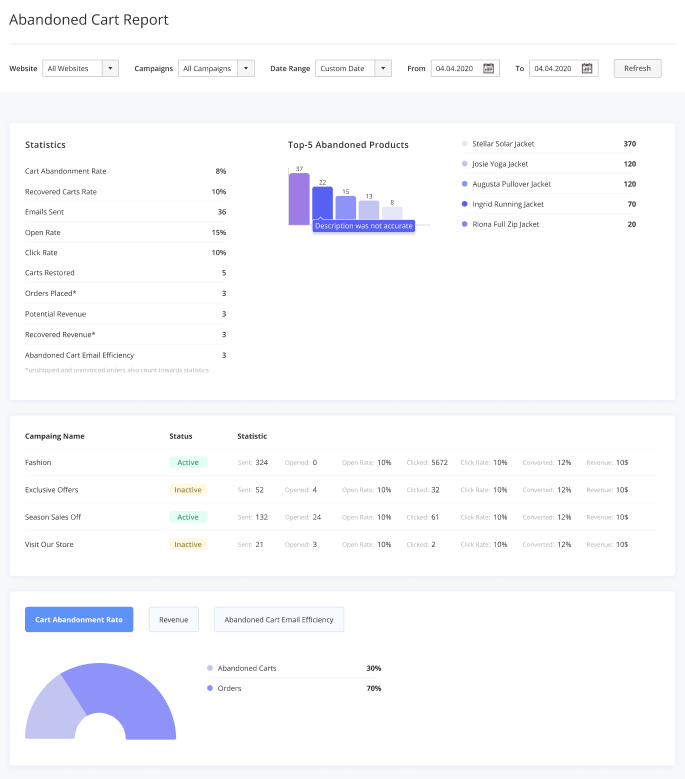Image resolution: width=685 pixels, height=779 pixels.
Task: Click the Stellar Solar Jacket 370 value
Action: point(630,144)
